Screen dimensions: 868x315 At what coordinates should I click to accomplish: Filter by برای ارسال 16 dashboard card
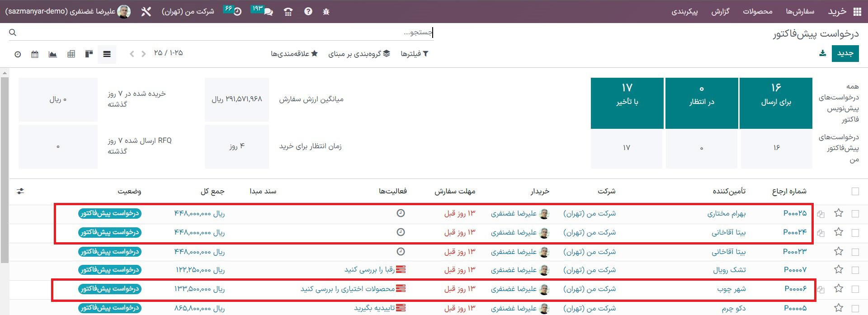[776, 103]
